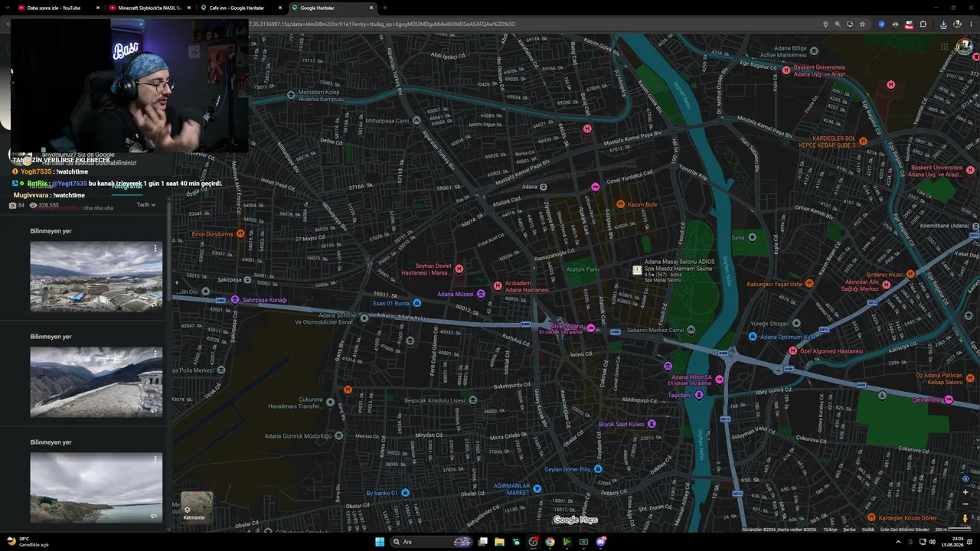
Task: Click the Google Maps logo
Action: coord(576,520)
